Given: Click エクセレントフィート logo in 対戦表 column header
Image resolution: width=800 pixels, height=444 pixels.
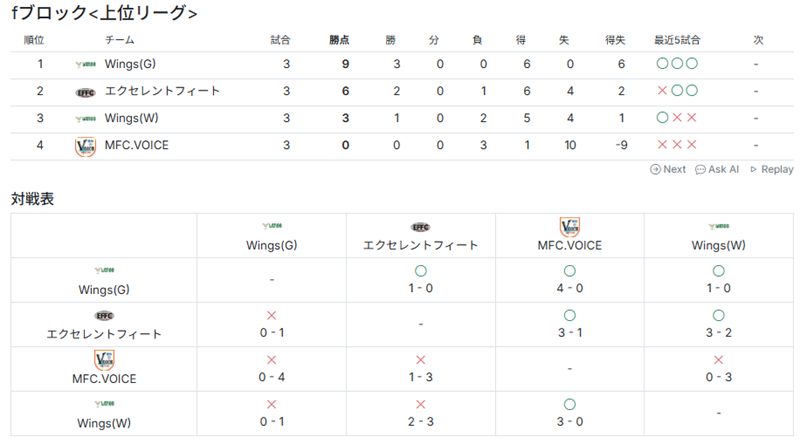Looking at the screenshot, I should [x=420, y=227].
